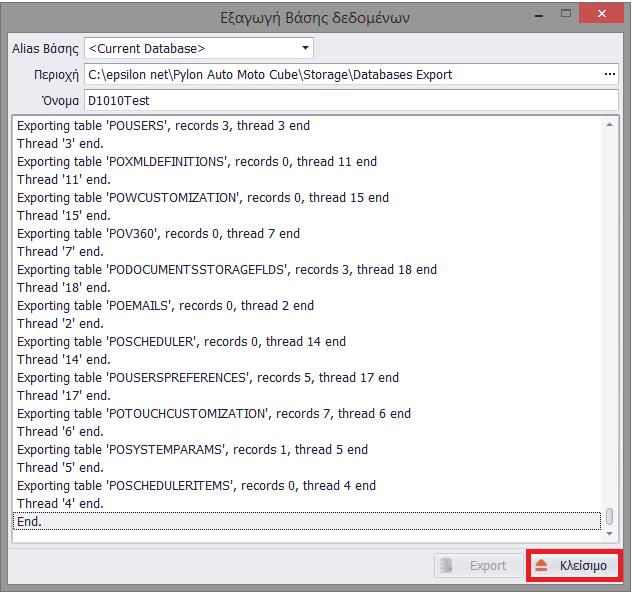Click the Περιοχή label

[56, 75]
